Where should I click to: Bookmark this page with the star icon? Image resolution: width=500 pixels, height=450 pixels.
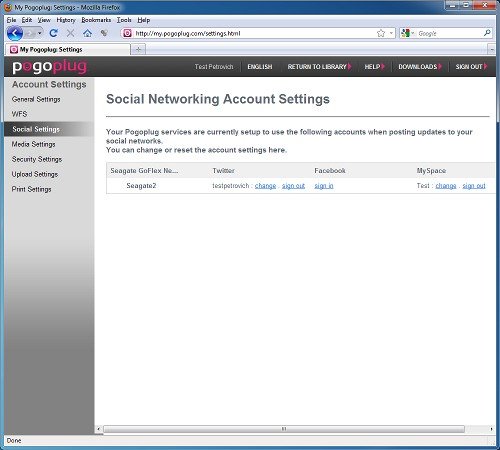381,33
